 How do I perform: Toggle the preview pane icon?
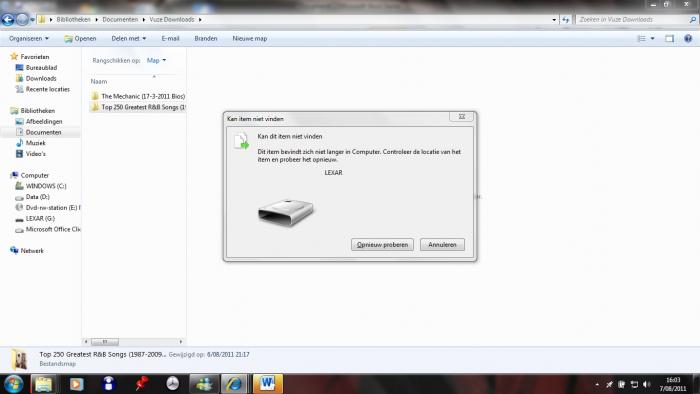[669, 39]
